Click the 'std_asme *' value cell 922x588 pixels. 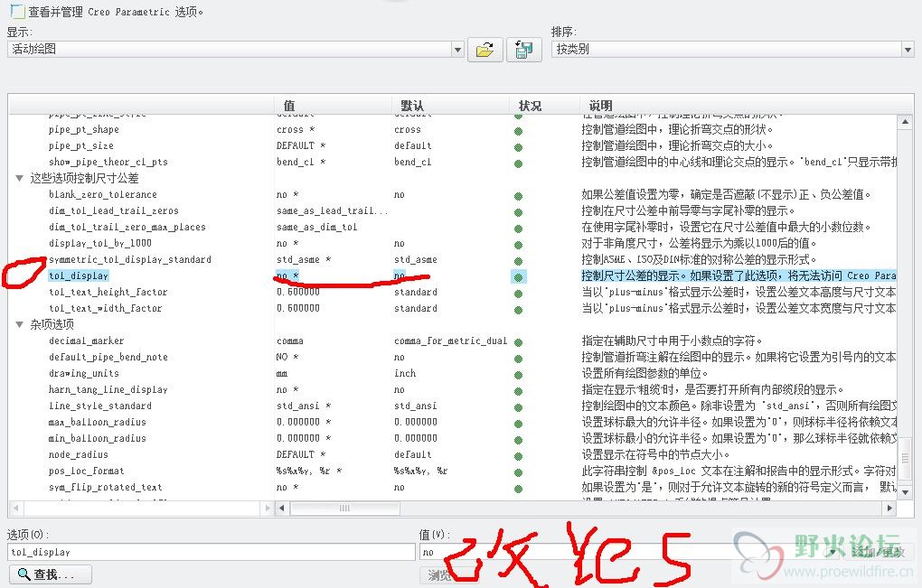click(x=304, y=259)
